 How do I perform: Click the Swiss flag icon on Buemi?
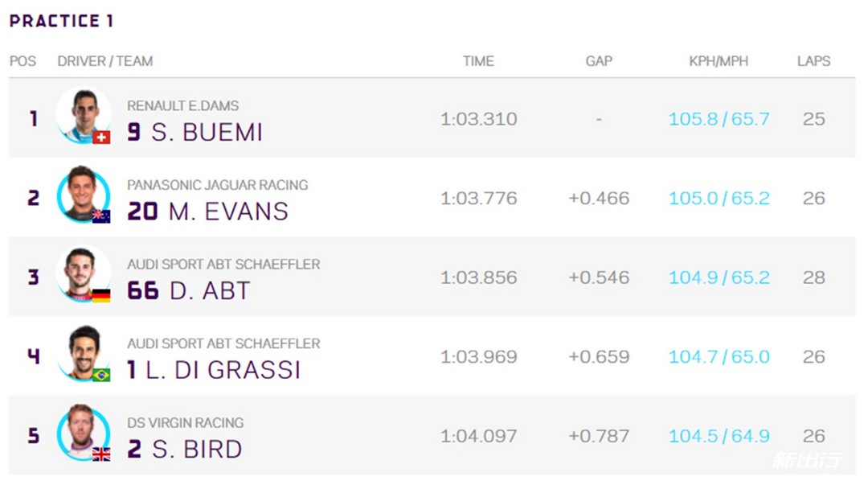[x=101, y=137]
